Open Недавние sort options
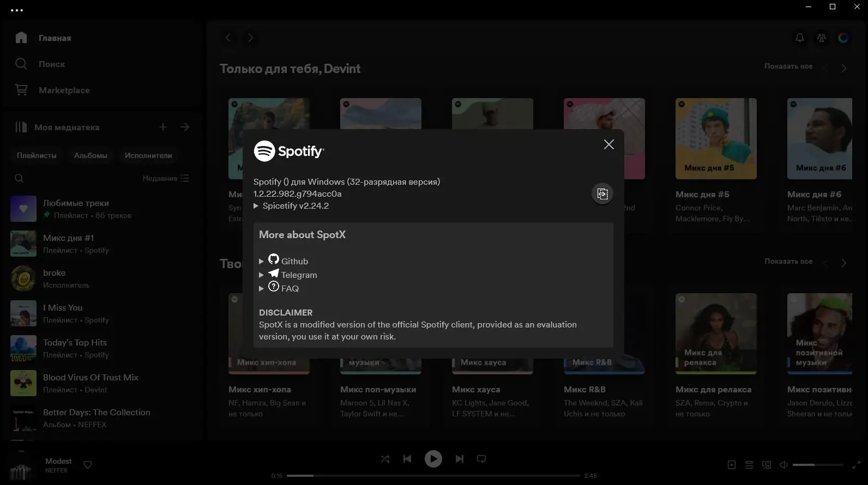This screenshot has height=485, width=868. 166,178
